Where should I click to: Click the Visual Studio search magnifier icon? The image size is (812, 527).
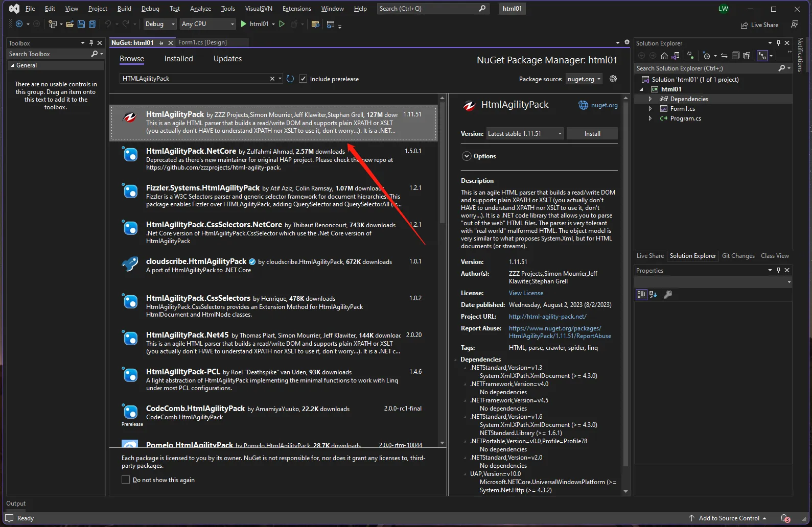click(482, 9)
